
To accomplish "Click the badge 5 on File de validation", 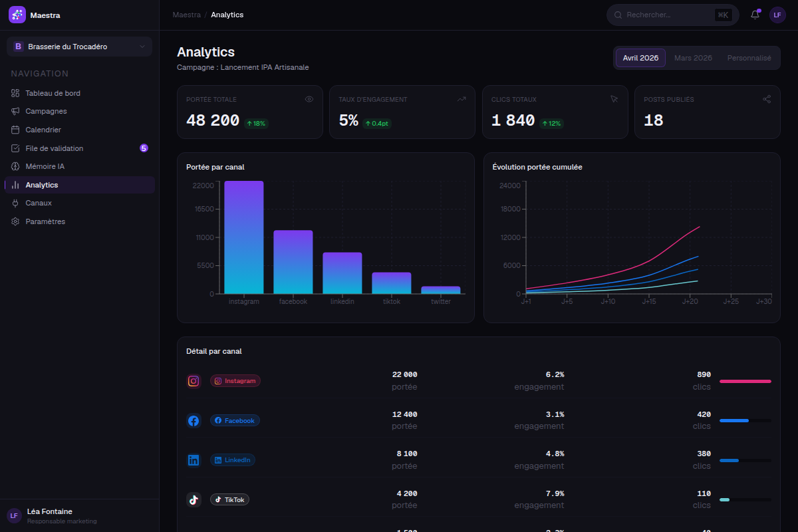I will click(x=144, y=148).
